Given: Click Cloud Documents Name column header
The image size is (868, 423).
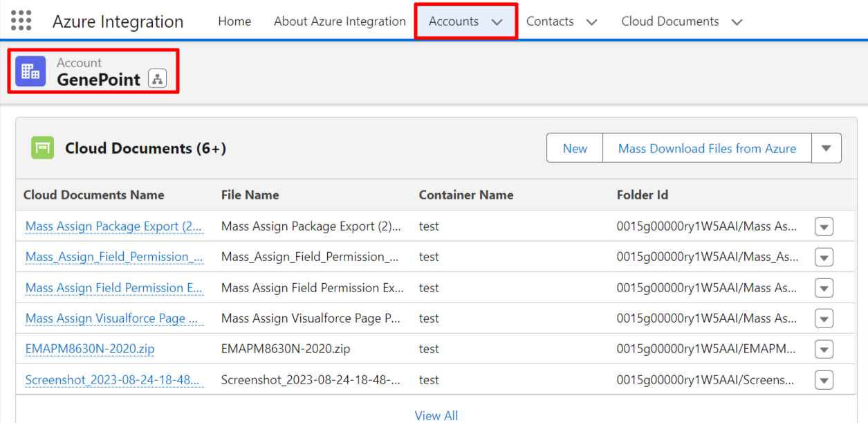Looking at the screenshot, I should (94, 195).
